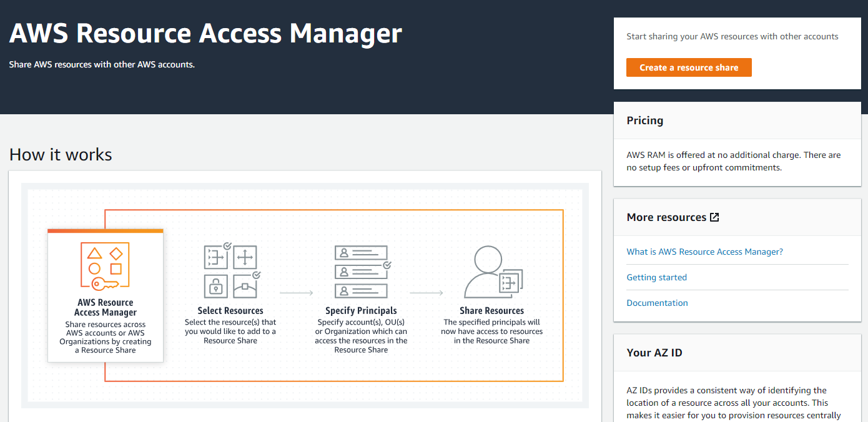This screenshot has width=868, height=422.
Task: Click the Select Resources four-tile icon
Action: tap(231, 272)
